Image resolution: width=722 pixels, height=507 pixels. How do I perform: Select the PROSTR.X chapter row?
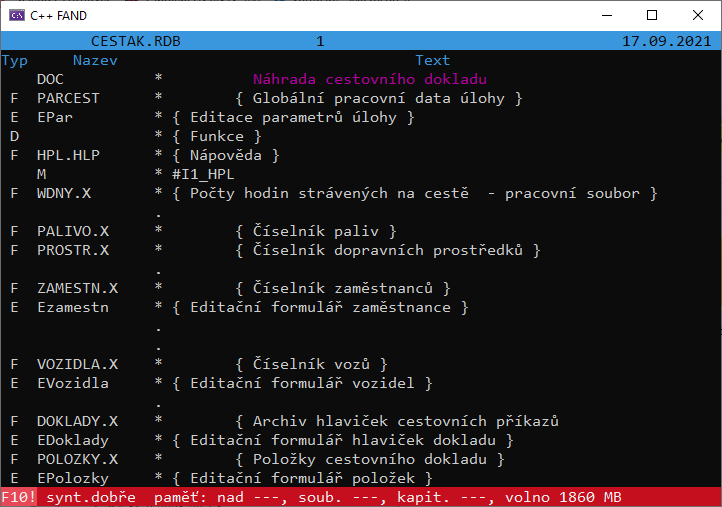coord(70,250)
